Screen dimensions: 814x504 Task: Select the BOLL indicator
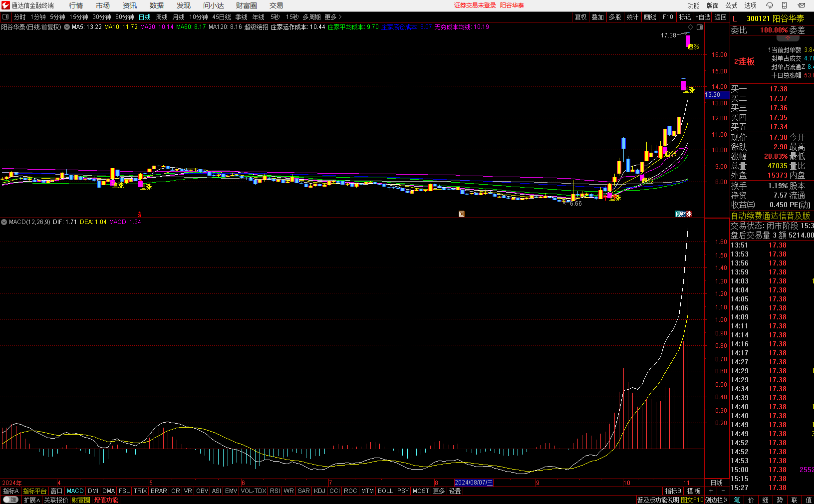click(385, 491)
